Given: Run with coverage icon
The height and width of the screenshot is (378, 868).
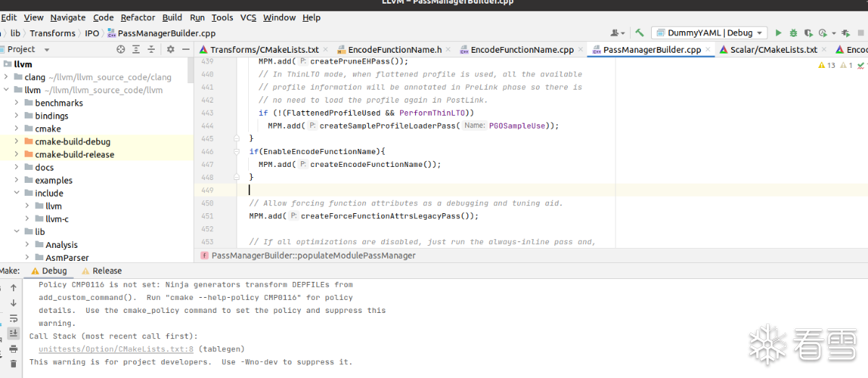Looking at the screenshot, I should [x=808, y=33].
